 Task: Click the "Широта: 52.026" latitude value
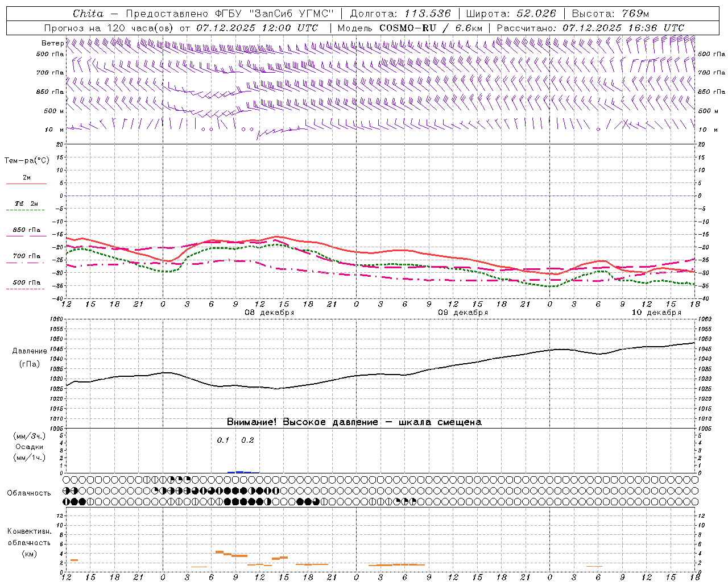[x=511, y=14]
